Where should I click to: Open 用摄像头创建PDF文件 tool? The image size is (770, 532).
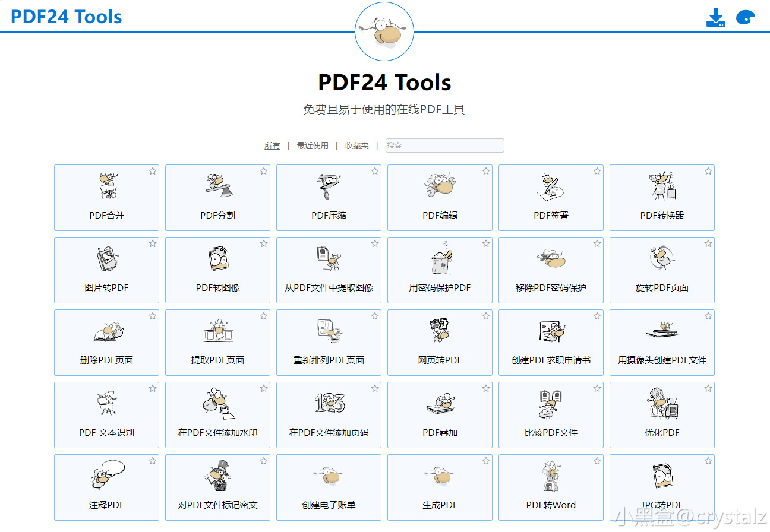662,343
